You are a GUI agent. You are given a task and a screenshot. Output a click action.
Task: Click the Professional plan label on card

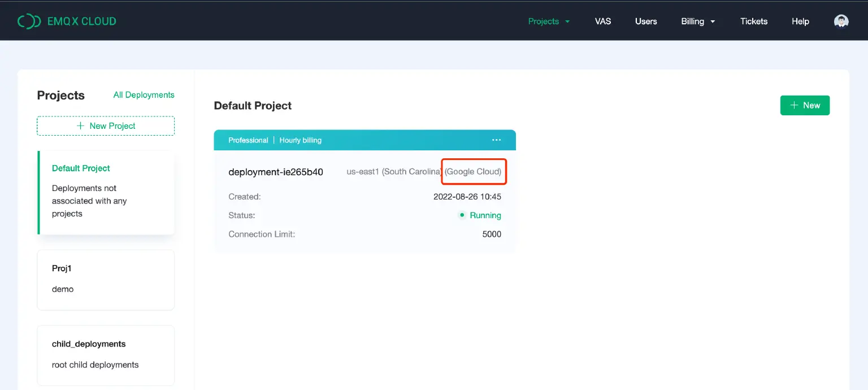pos(248,140)
